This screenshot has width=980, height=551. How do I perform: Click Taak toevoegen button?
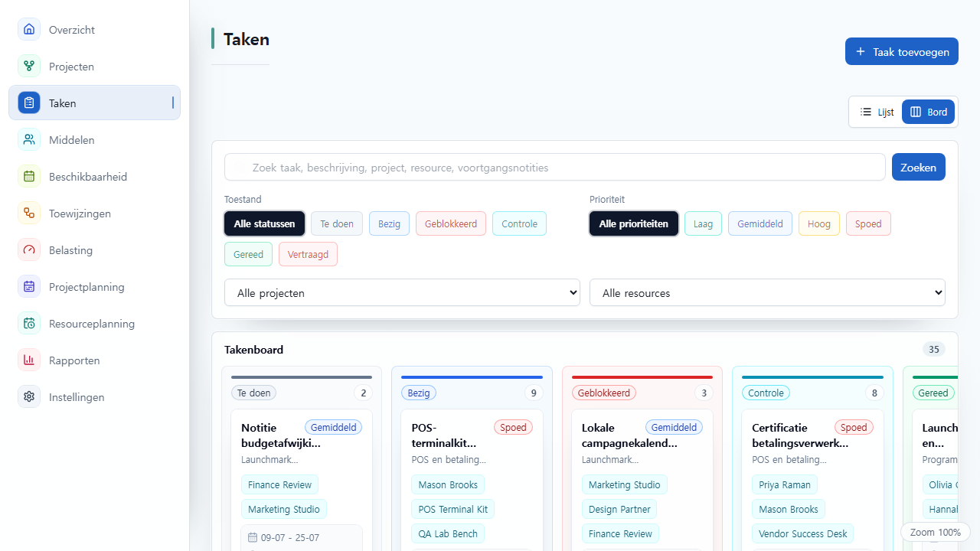tap(902, 51)
